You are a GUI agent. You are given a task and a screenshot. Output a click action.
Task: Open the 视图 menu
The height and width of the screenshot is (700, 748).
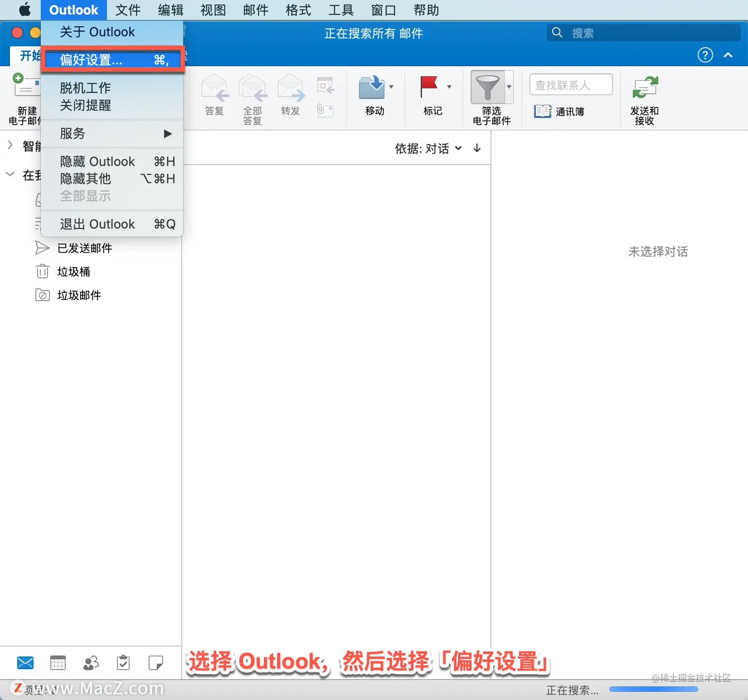pos(213,10)
